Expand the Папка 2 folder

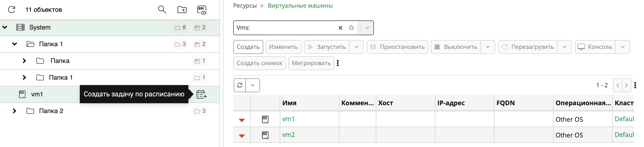[15, 111]
